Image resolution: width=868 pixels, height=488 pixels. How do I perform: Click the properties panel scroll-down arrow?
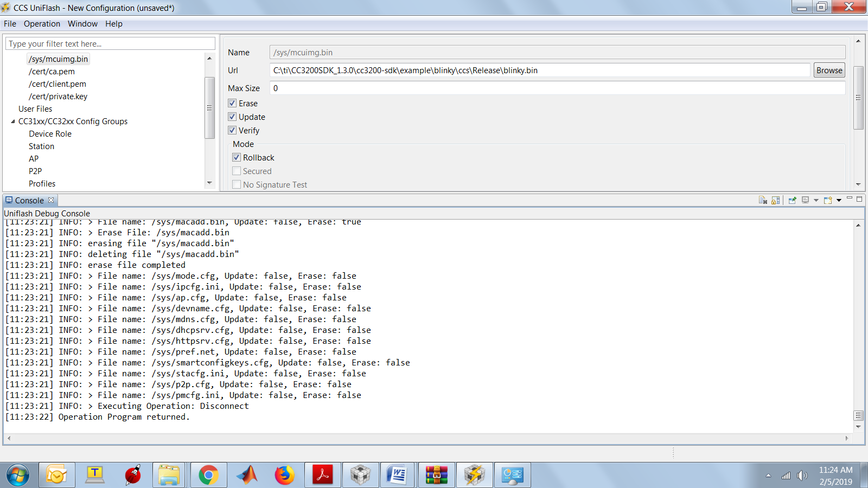(858, 184)
